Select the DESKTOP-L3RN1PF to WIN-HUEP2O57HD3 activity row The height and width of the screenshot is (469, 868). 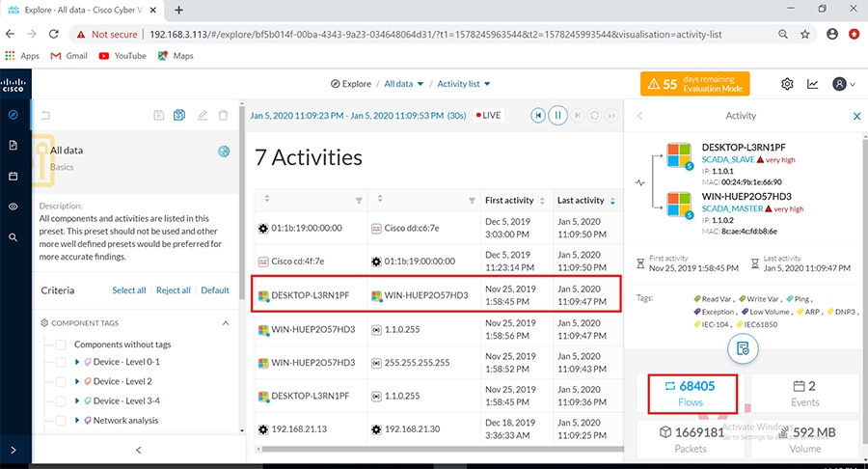(437, 294)
